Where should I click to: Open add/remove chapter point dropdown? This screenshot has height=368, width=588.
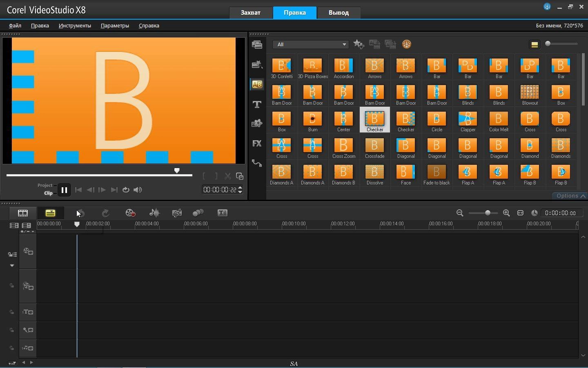27,231
